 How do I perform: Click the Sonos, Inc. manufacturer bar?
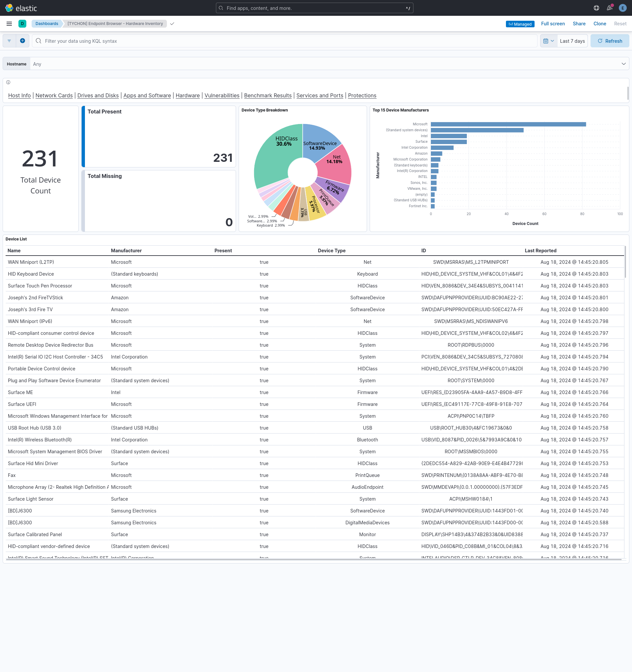click(x=434, y=183)
